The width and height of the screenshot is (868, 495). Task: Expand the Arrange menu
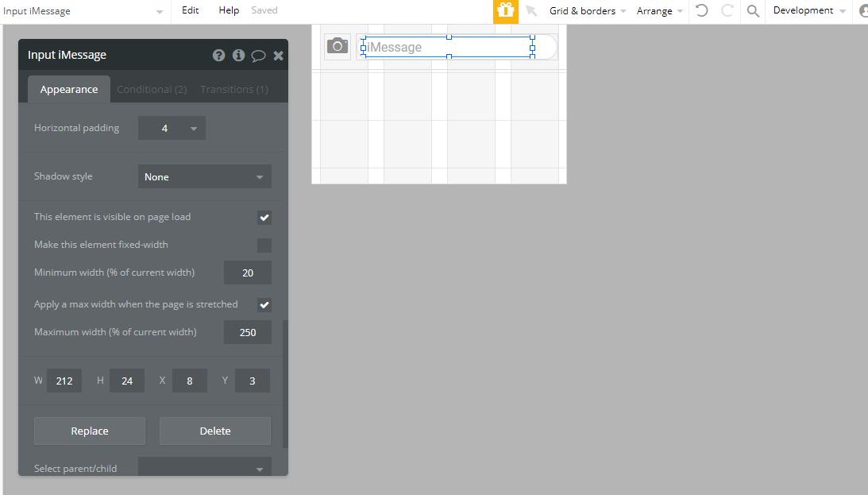[659, 11]
